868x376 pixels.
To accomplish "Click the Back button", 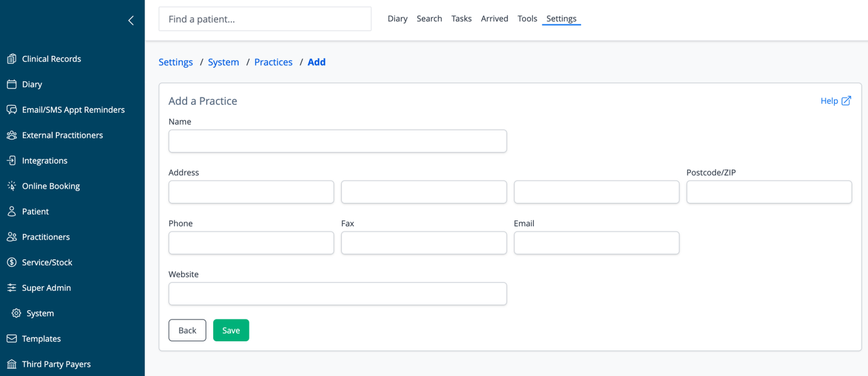I will [x=187, y=330].
